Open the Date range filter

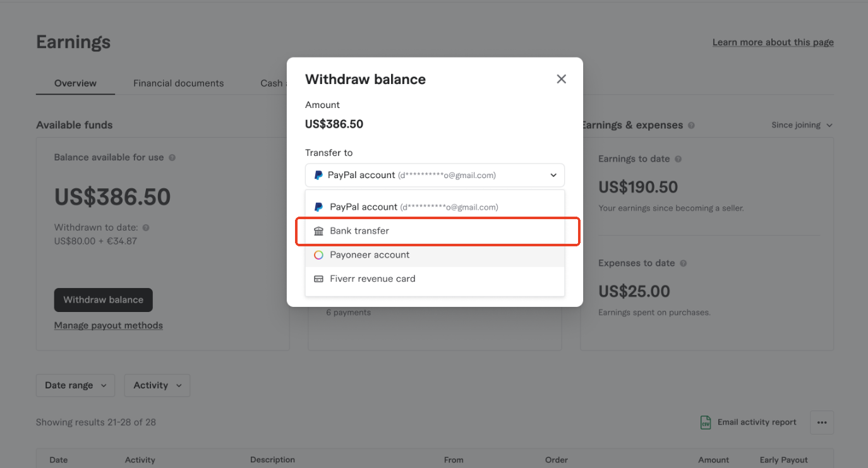click(x=75, y=385)
